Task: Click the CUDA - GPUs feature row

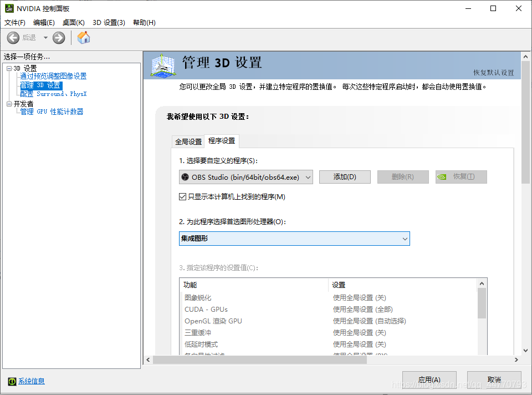Action: 329,310
